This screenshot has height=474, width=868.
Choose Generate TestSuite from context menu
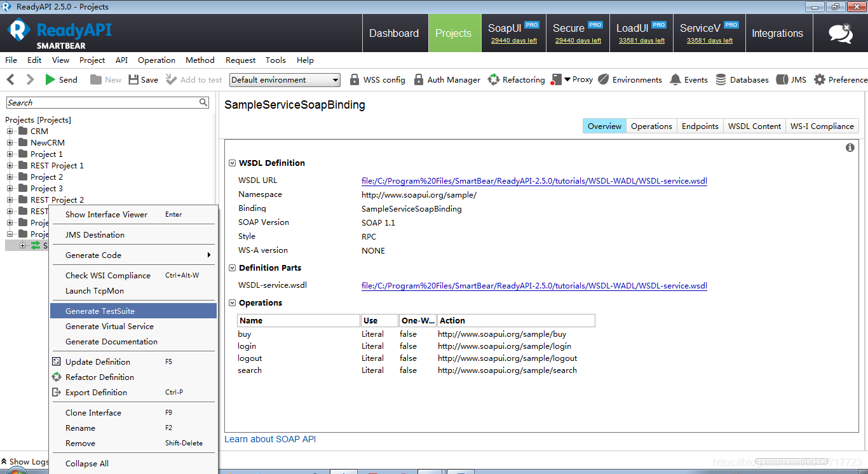(x=133, y=311)
